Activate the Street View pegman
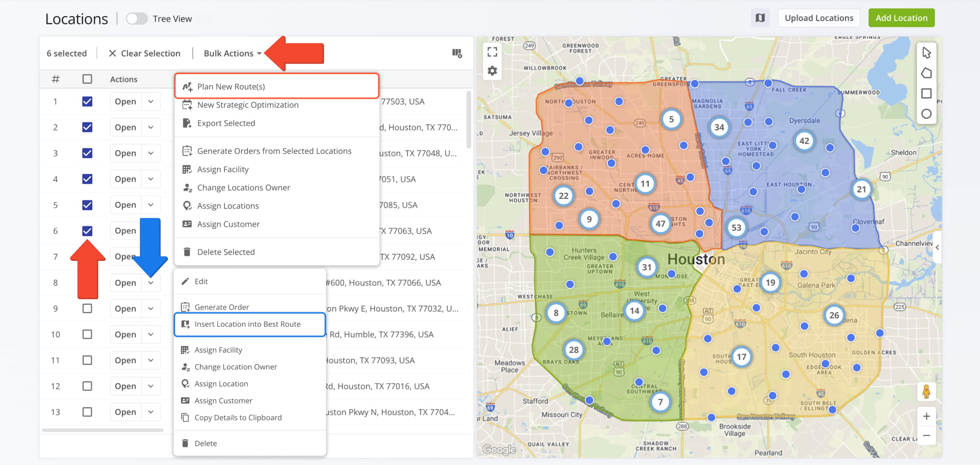The width and height of the screenshot is (980, 465). click(926, 392)
